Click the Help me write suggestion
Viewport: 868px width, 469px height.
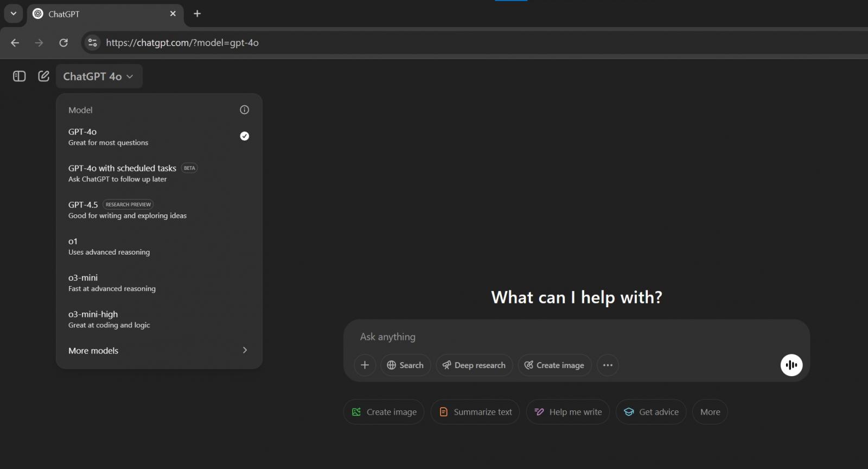(x=568, y=411)
